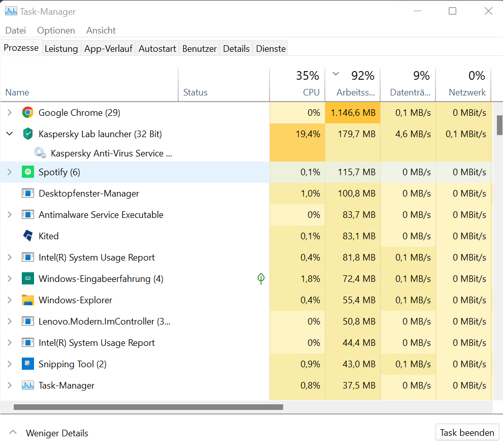The image size is (503, 448).
Task: Open the Datei menu
Action: coord(16,30)
